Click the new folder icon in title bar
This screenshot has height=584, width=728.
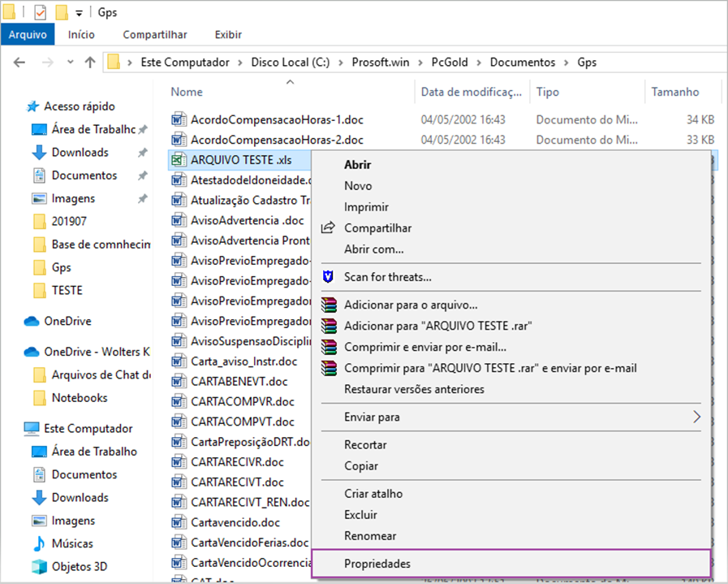62,12
